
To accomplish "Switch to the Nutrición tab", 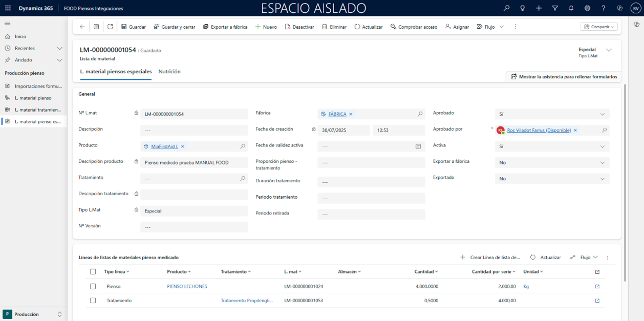I will coord(169,72).
